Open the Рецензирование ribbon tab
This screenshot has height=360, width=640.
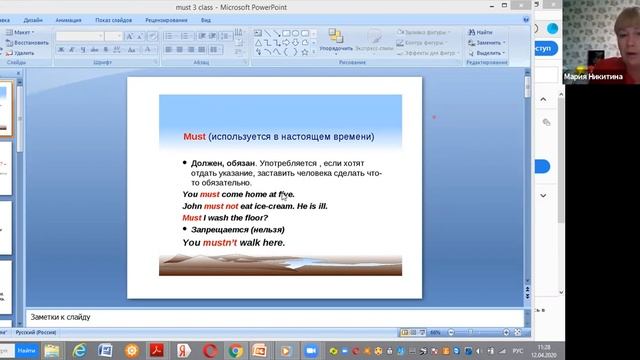point(167,20)
